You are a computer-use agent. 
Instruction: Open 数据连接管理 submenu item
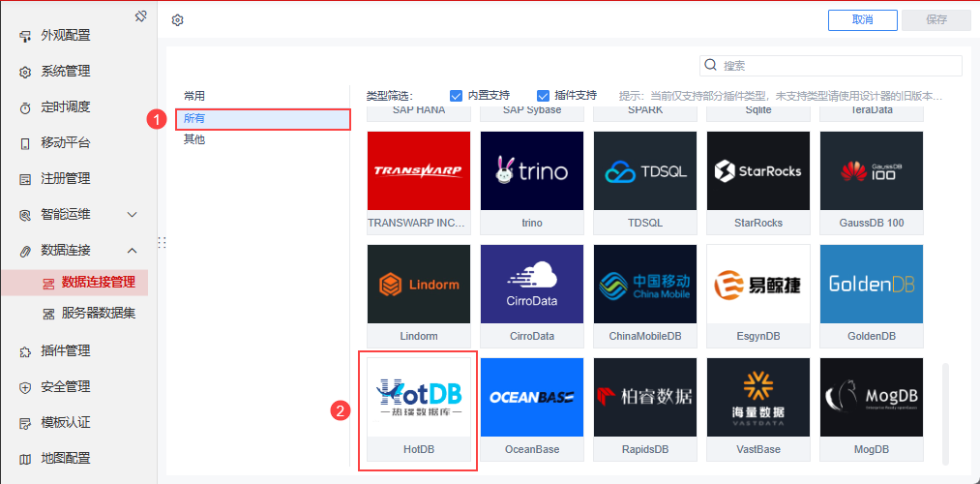coord(75,283)
